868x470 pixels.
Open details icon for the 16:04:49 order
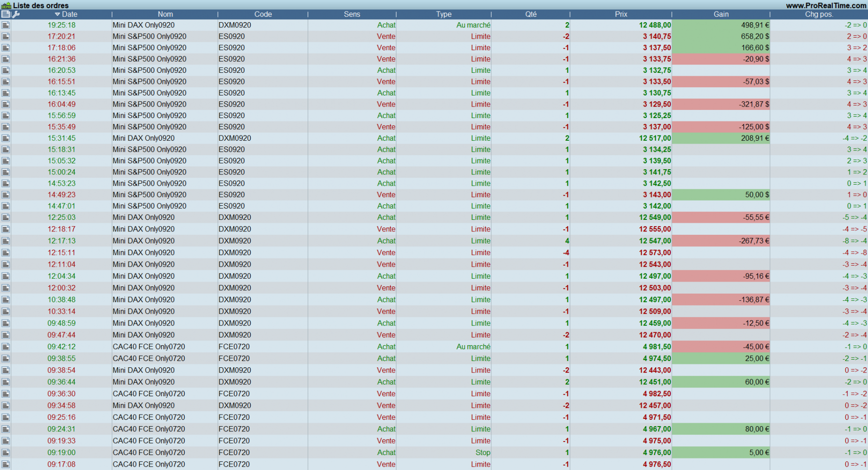point(6,104)
